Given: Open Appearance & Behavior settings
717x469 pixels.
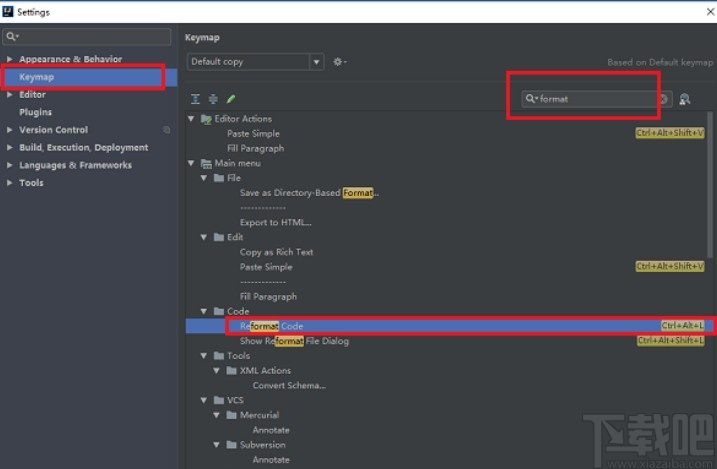Looking at the screenshot, I should click(x=70, y=59).
